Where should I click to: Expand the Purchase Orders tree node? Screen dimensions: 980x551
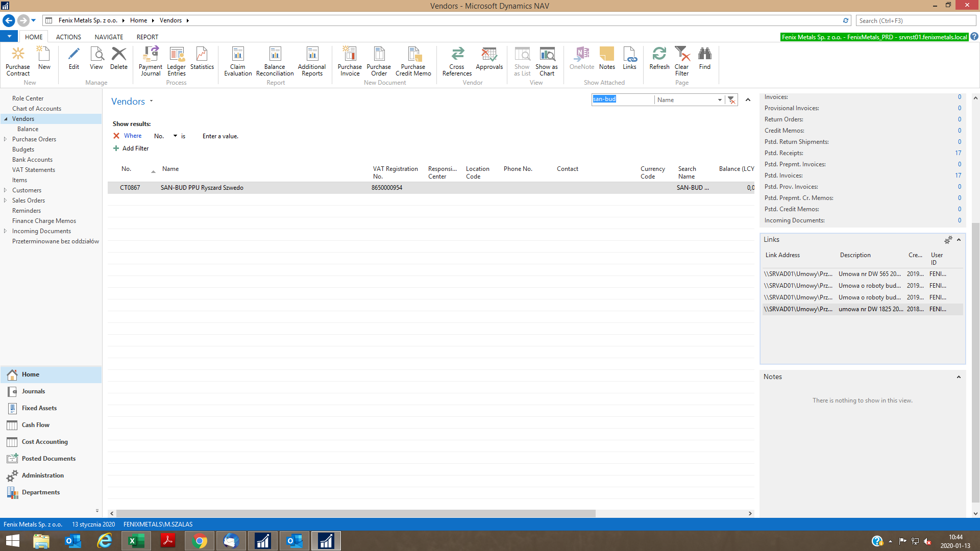click(x=5, y=139)
